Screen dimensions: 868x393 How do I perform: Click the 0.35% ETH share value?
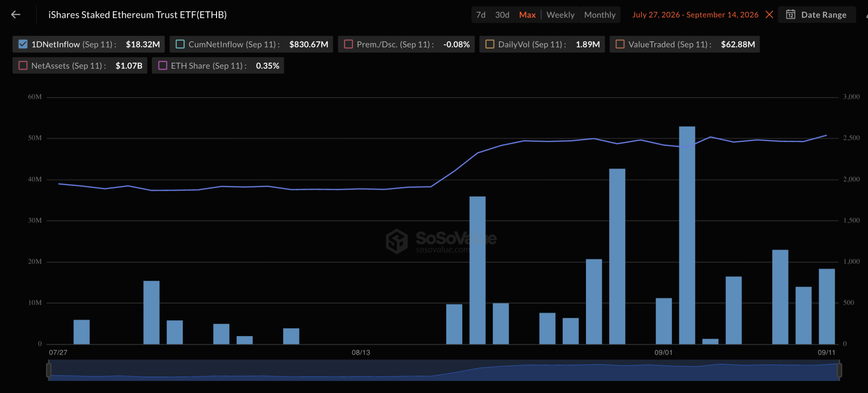point(268,66)
